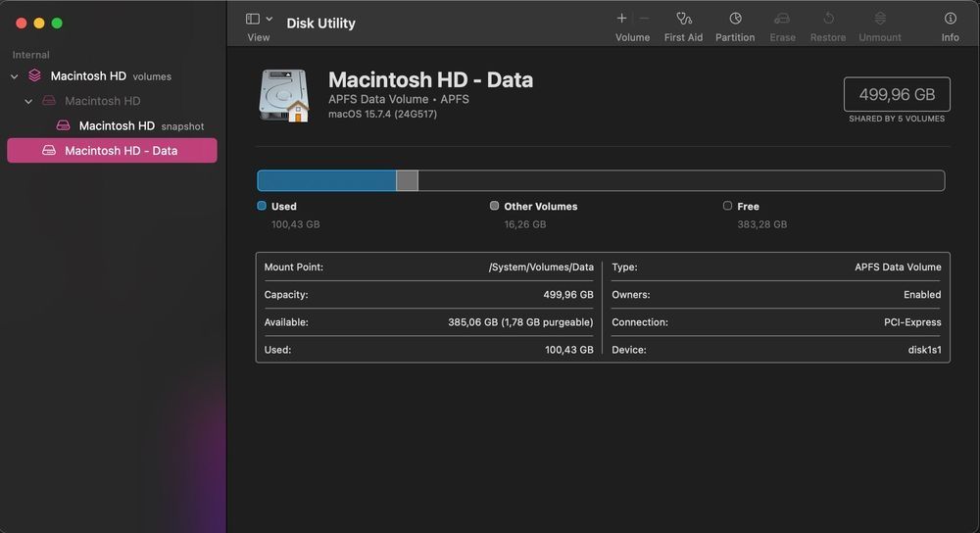Add a volume with the plus icon
The width and height of the screenshot is (980, 533).
pos(622,18)
